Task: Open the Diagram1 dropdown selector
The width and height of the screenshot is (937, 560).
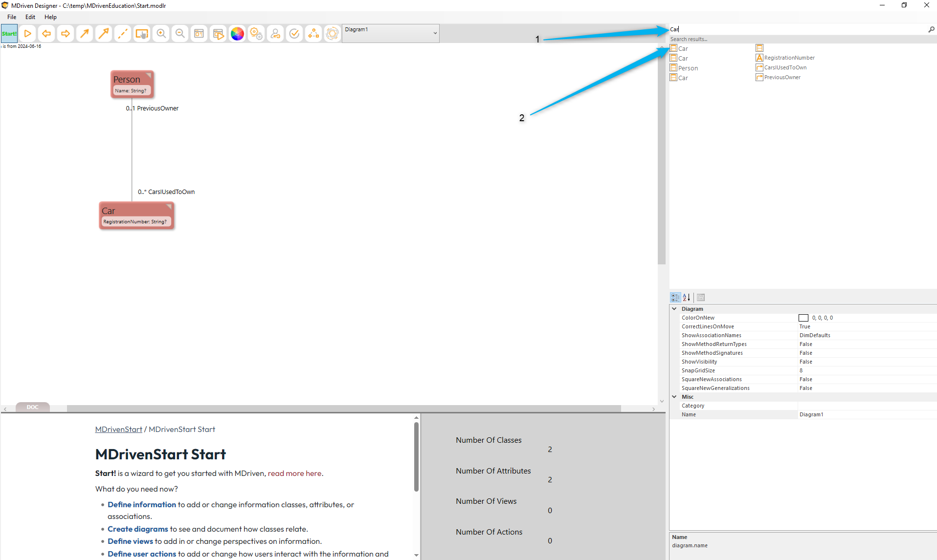Action: pyautogui.click(x=390, y=33)
